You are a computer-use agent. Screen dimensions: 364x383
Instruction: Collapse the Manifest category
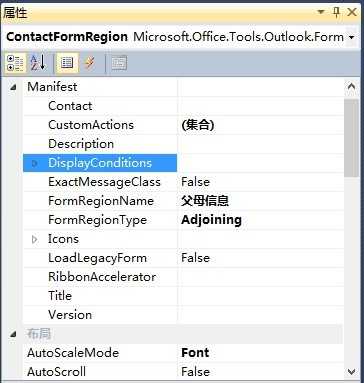[13, 88]
